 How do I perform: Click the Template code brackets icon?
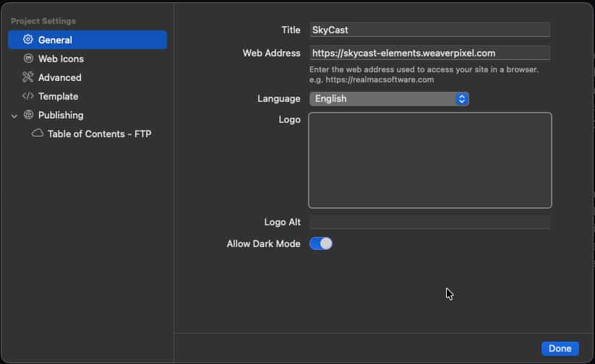pos(28,96)
